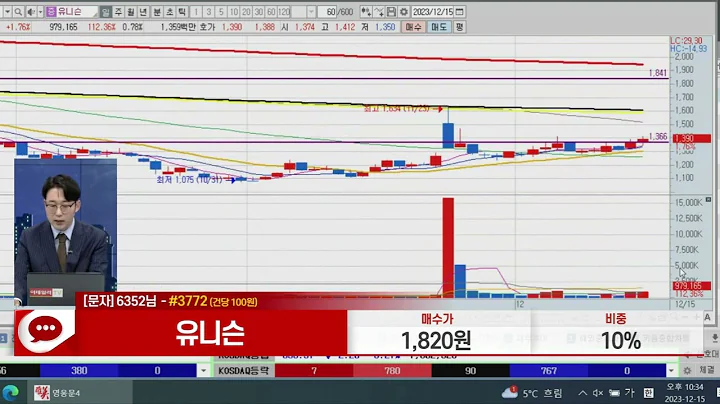Click the 12/15 date label on axis
Screen dimensions: 720x404
(x=685, y=304)
